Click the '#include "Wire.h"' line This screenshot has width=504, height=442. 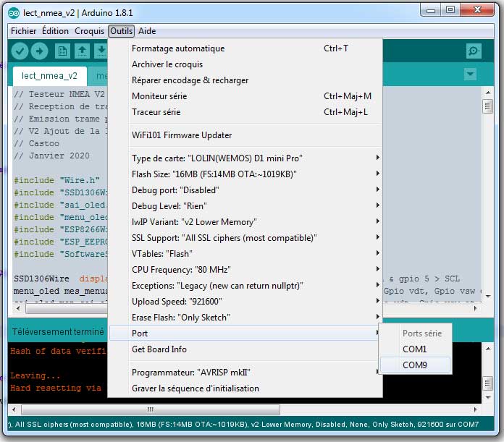[x=56, y=181]
